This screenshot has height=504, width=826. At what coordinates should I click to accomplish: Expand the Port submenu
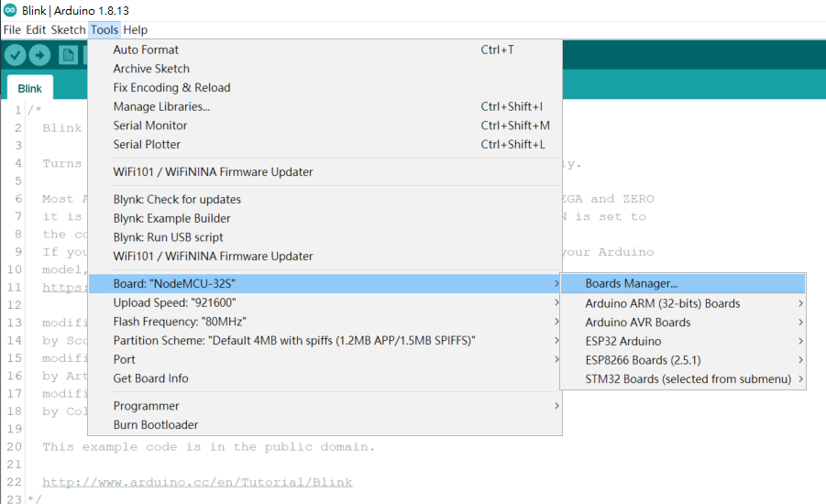[325, 359]
